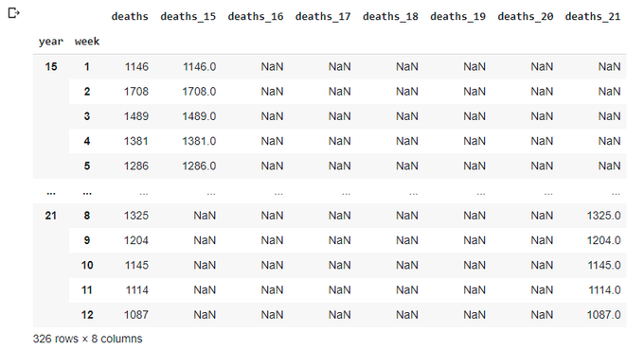Click week 12 index cell
644x349 pixels.
87,315
